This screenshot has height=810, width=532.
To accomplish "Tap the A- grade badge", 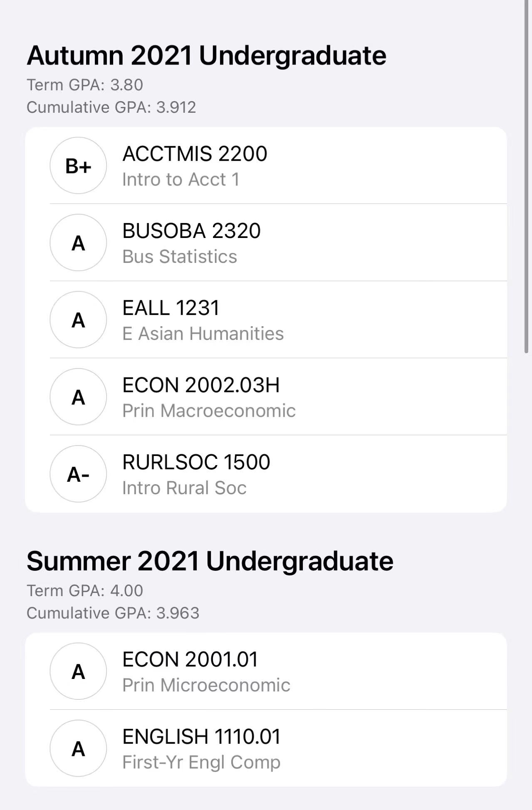I will (x=78, y=474).
